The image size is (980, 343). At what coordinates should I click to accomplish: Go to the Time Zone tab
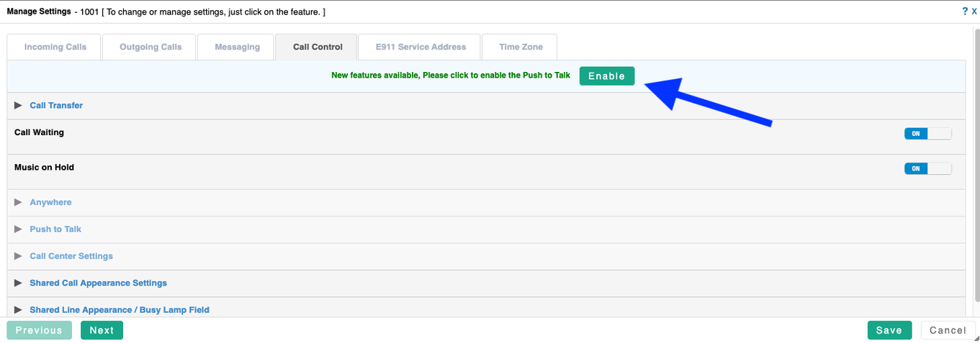[x=521, y=47]
